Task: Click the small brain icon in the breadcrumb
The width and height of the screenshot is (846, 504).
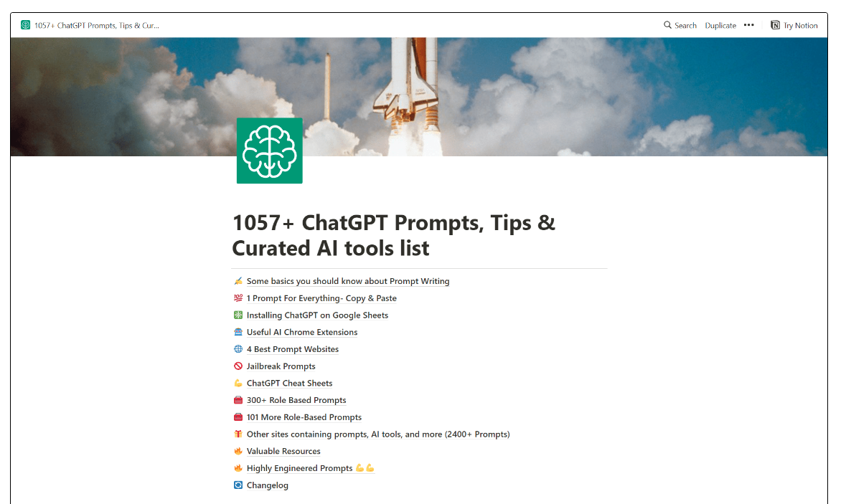Action: 25,25
